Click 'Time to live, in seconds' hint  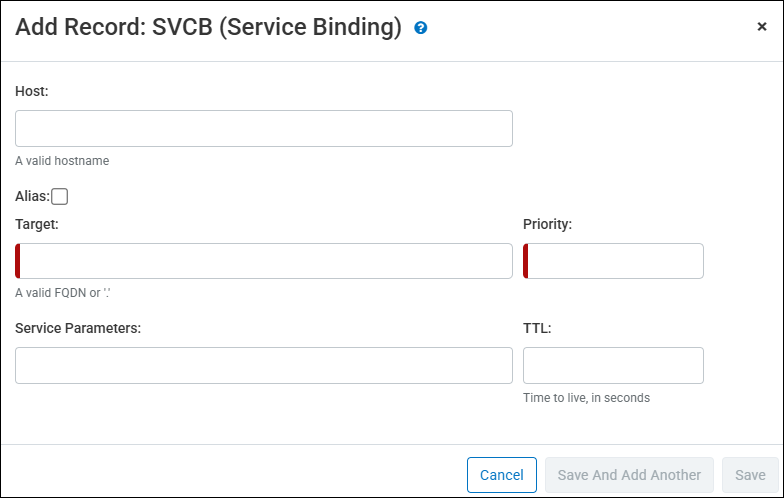tap(586, 398)
